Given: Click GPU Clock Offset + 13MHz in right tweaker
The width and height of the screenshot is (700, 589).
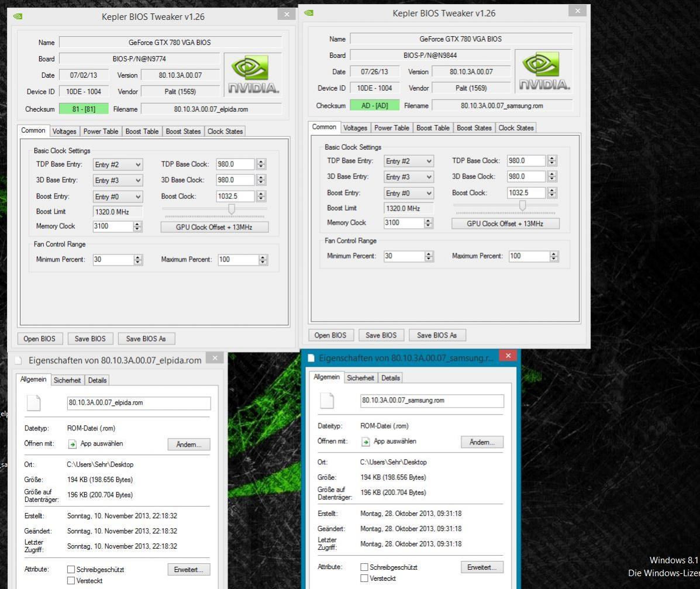Looking at the screenshot, I should click(x=505, y=223).
